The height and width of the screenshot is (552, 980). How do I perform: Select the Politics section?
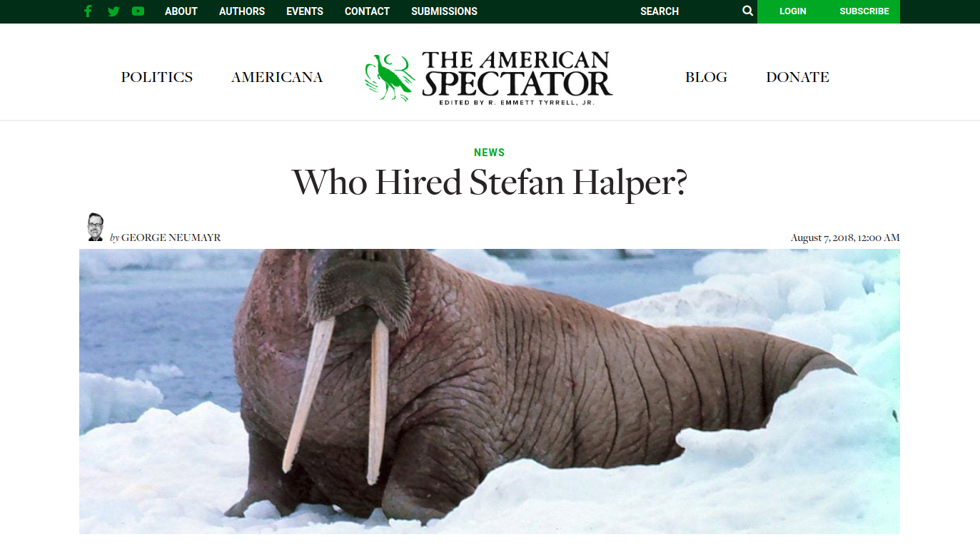(x=157, y=77)
